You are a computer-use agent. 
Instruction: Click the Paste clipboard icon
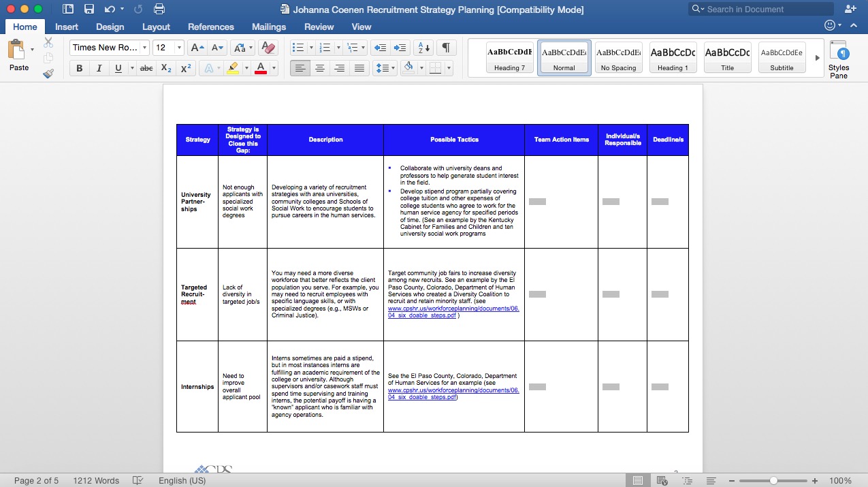coord(16,50)
